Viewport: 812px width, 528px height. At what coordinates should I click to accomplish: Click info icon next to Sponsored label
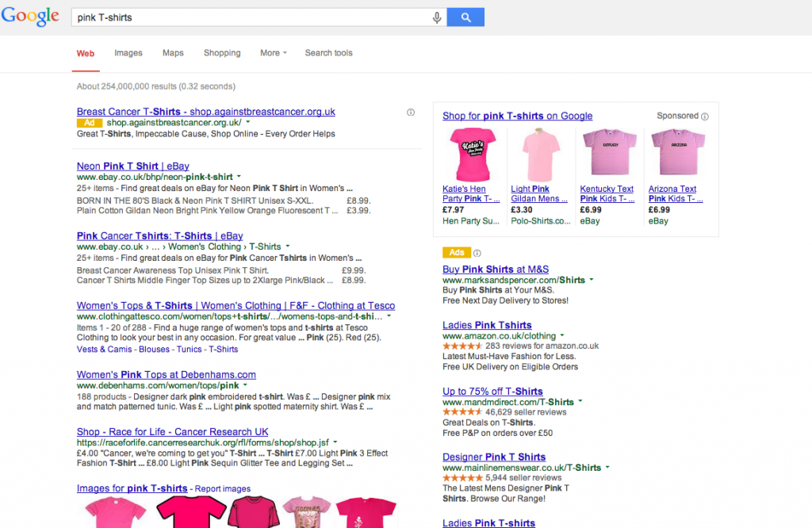coord(705,117)
